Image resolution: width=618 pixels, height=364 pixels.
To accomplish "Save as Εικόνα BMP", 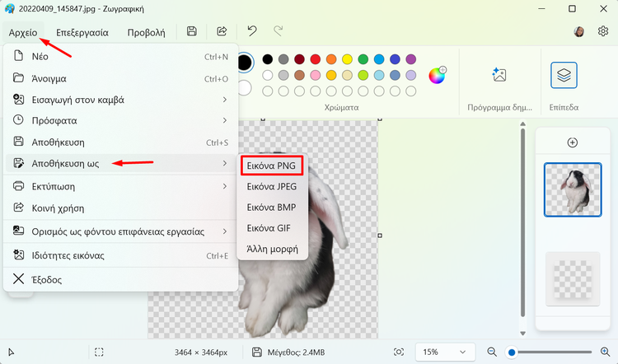I will [272, 208].
